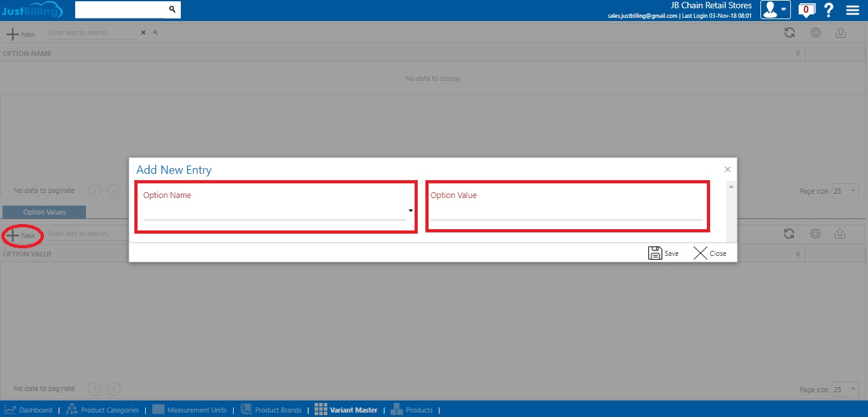Open the Products tab
The height and width of the screenshot is (417, 868).
(x=411, y=410)
